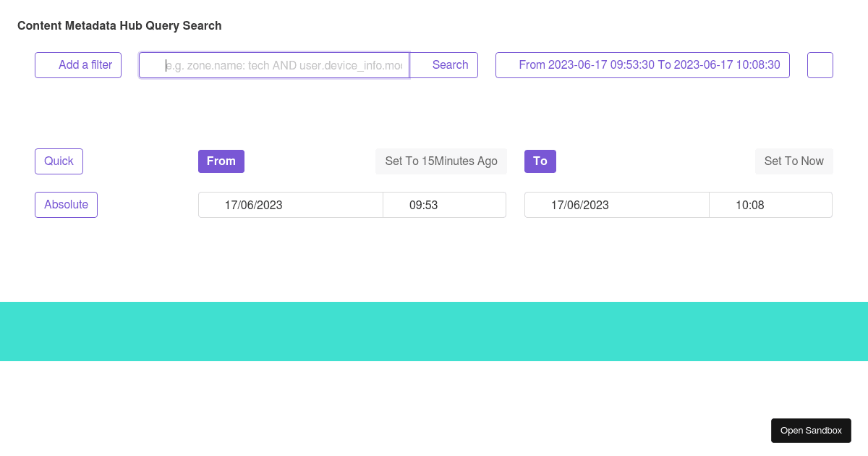The width and height of the screenshot is (868, 456).
Task: Click the teal banner section
Action: click(x=434, y=331)
